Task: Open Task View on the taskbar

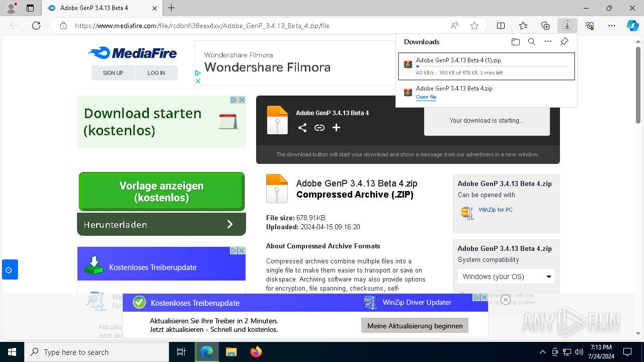Action: click(x=182, y=352)
